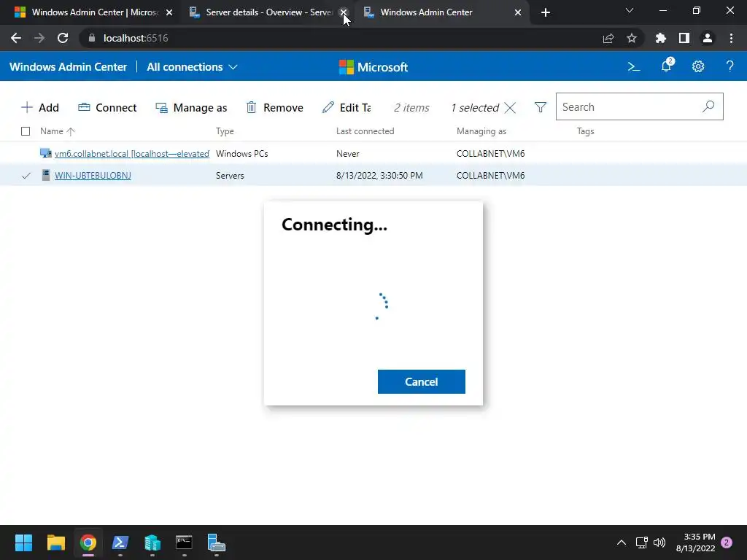747x560 pixels.
Task: Open Chrome profile avatar icon
Action: (x=708, y=38)
